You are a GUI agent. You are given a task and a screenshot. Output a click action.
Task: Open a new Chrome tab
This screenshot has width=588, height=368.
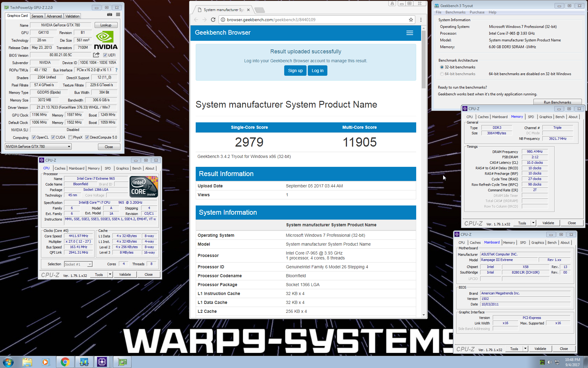tap(260, 10)
